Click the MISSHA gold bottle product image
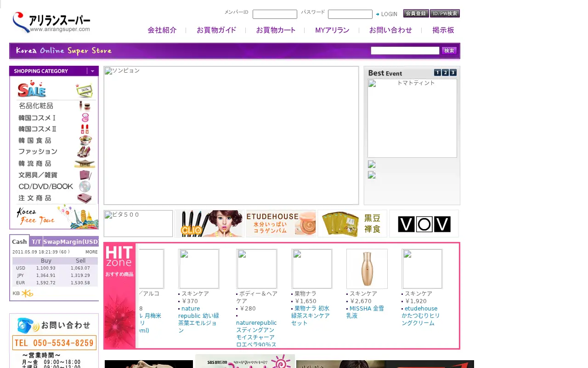The width and height of the screenshot is (588, 368). pos(367,269)
